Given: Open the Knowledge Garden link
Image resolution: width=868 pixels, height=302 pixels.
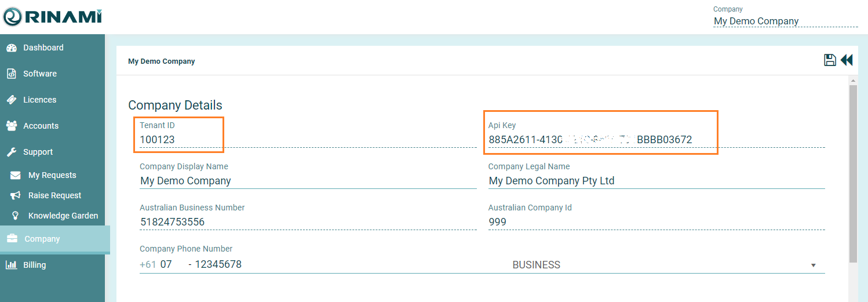Looking at the screenshot, I should point(63,216).
